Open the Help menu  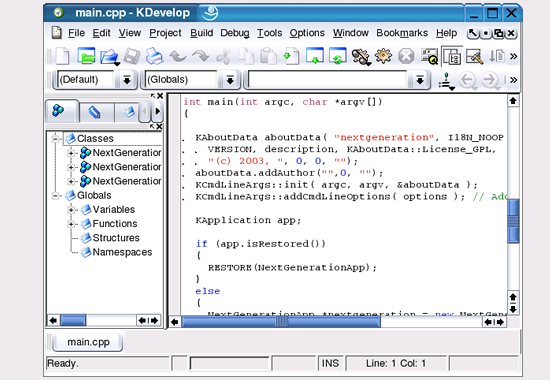click(446, 33)
